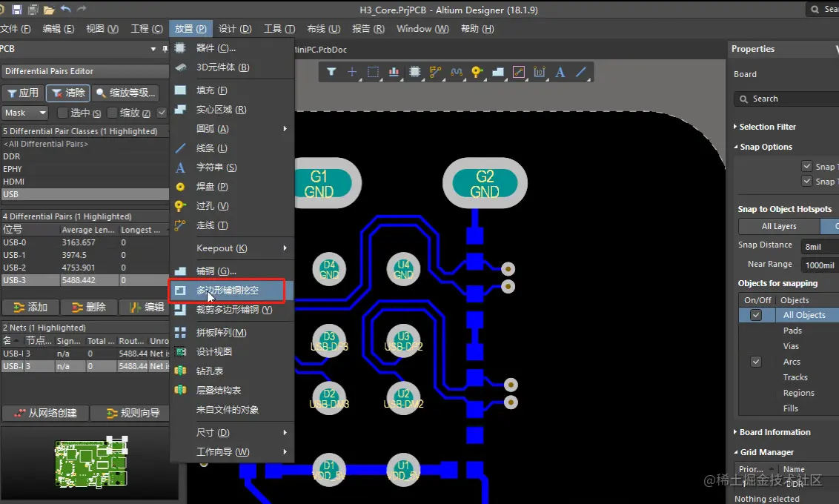Screen dimensions: 839x504
Task: Toggle the second Snap checkbox in Snap Options
Action: pyautogui.click(x=807, y=181)
